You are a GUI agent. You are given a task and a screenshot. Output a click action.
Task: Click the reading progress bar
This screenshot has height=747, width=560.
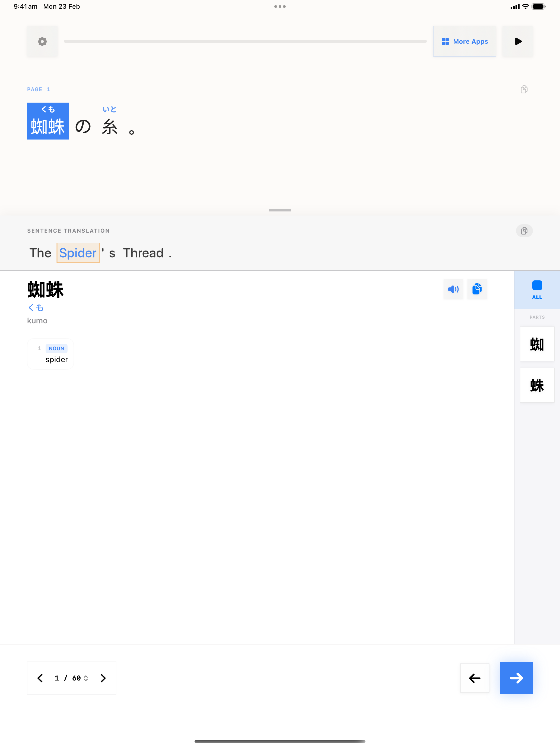click(x=245, y=41)
